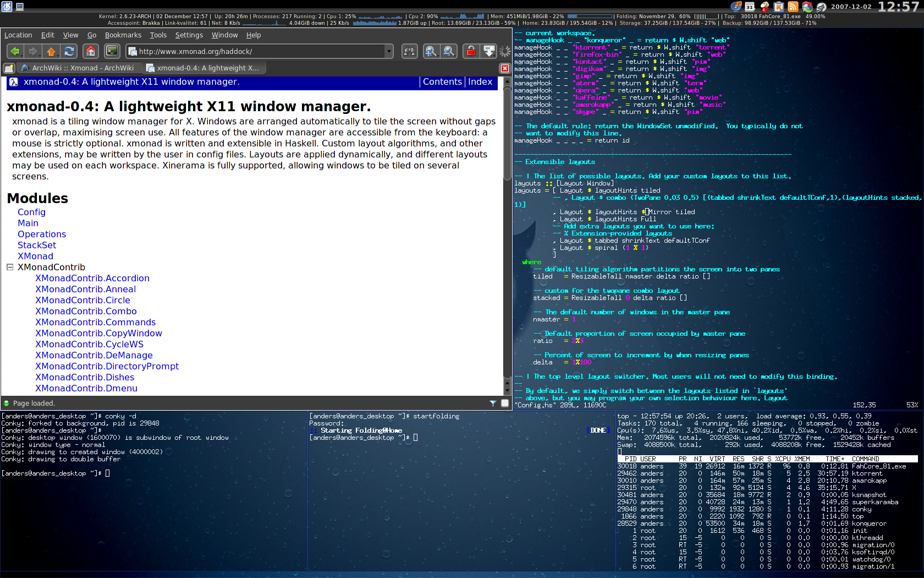Open XMonadContrib.DirectoryPrompt link
Image resolution: width=924 pixels, height=578 pixels.
107,366
